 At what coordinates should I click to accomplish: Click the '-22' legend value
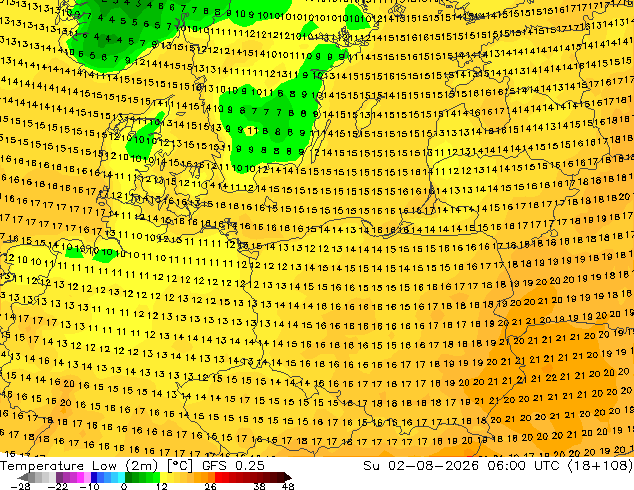click(58, 486)
